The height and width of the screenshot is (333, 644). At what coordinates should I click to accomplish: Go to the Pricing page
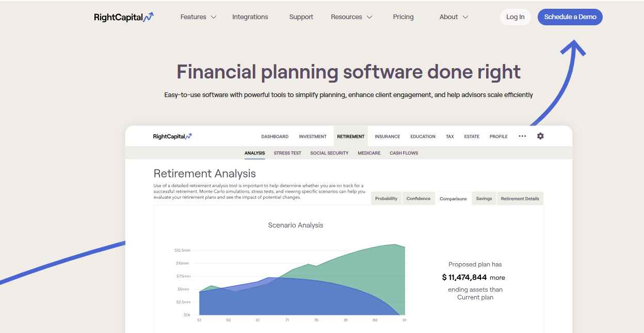point(403,17)
